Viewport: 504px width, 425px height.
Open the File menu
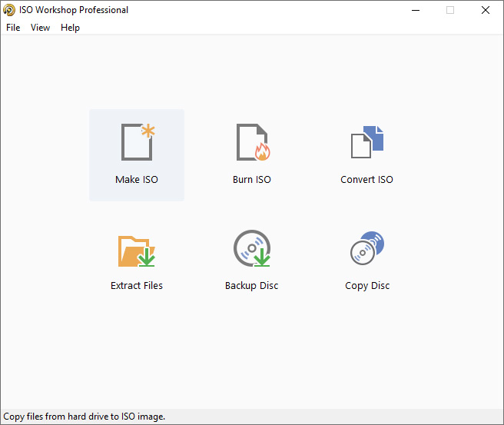(x=13, y=28)
